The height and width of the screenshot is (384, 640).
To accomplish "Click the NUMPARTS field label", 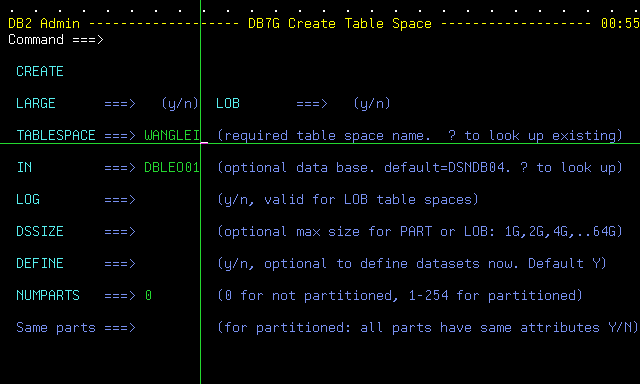I will tap(48, 295).
